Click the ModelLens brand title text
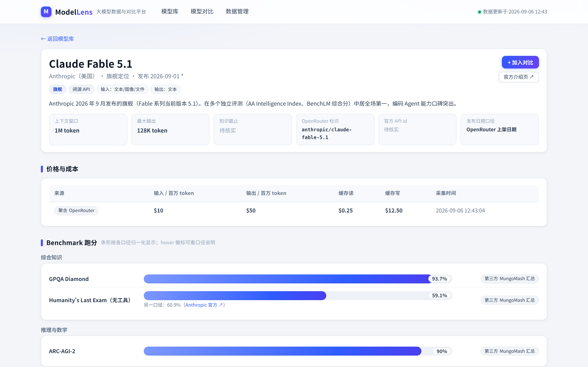Viewport: 588px width, 367px height. click(x=74, y=12)
